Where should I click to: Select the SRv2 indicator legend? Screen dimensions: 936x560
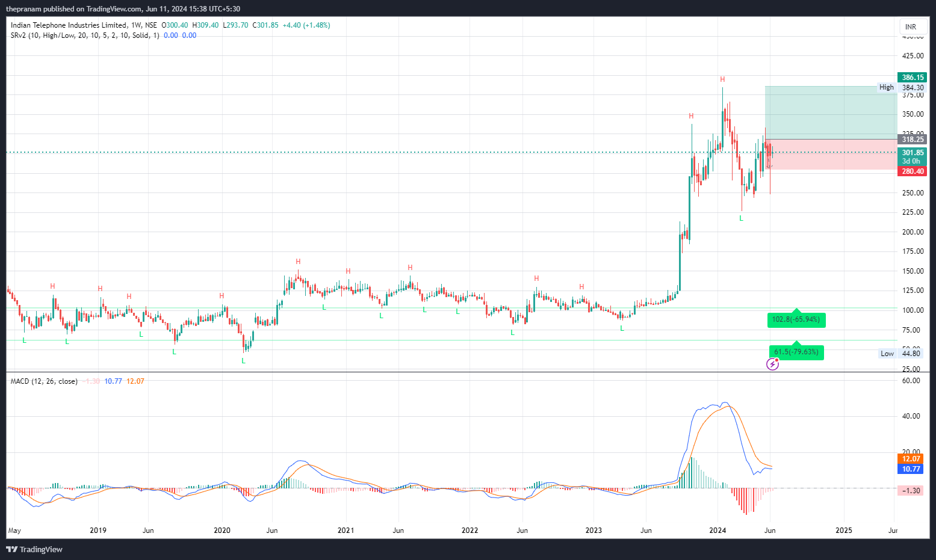(x=85, y=35)
